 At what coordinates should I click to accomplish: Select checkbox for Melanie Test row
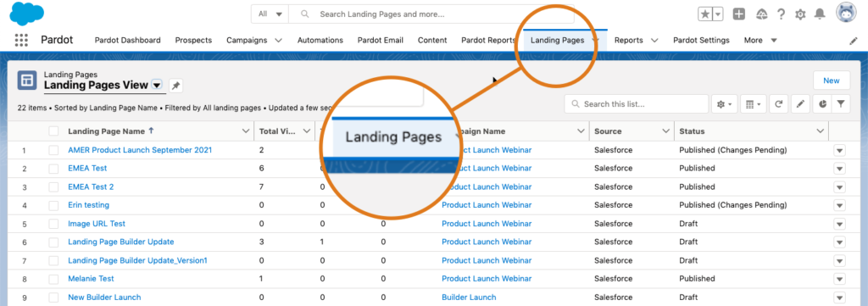click(x=53, y=279)
